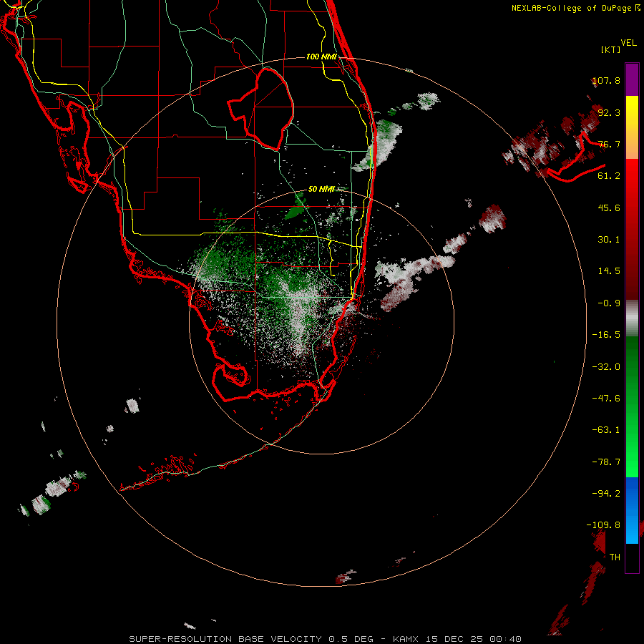Image resolution: width=644 pixels, height=644 pixels.
Task: Click the [KT] units label
Action: pyautogui.click(x=610, y=49)
